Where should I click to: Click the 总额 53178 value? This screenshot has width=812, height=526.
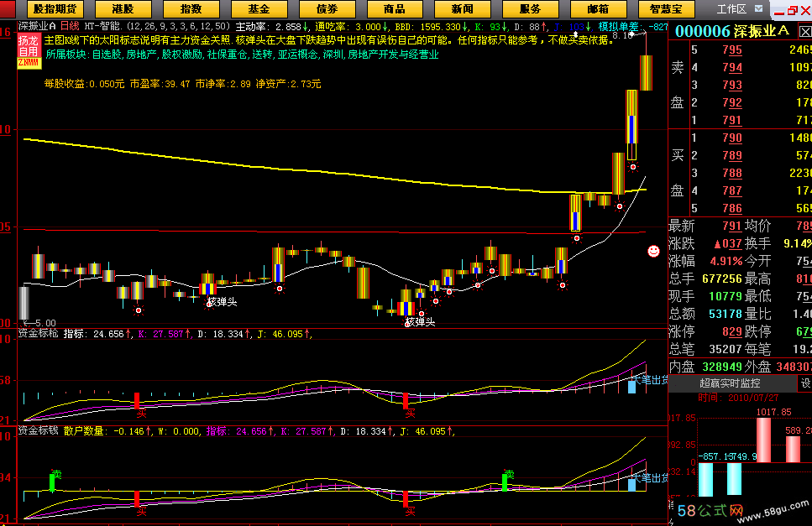tap(726, 314)
